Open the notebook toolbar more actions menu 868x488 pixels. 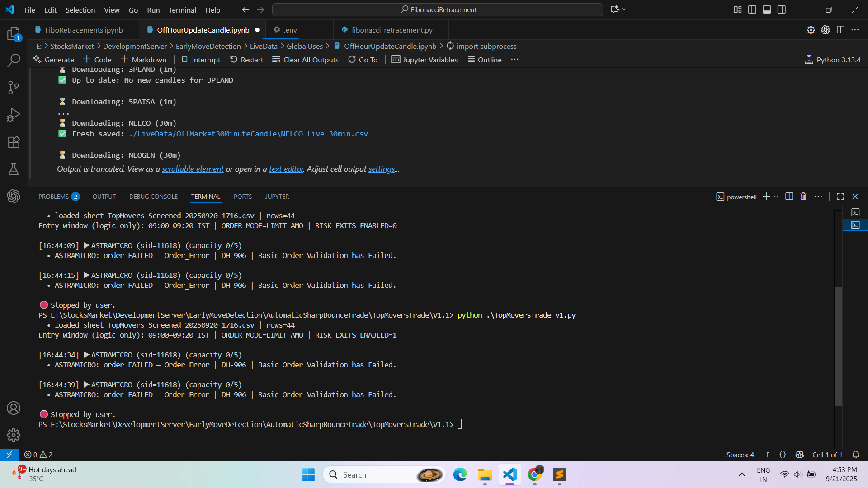[514, 60]
